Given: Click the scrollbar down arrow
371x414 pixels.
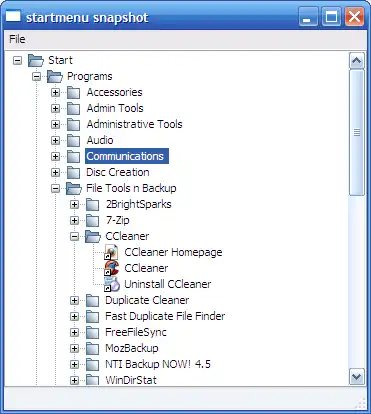Looking at the screenshot, I should pos(356,377).
